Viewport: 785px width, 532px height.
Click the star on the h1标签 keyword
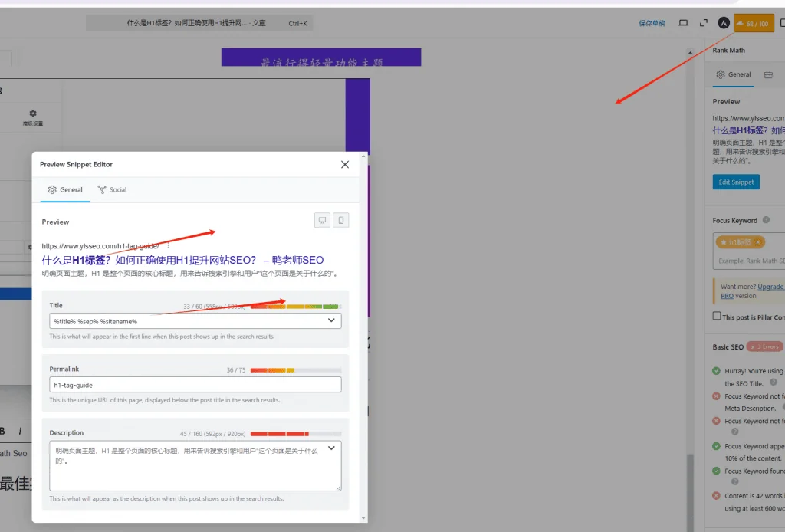coord(723,242)
